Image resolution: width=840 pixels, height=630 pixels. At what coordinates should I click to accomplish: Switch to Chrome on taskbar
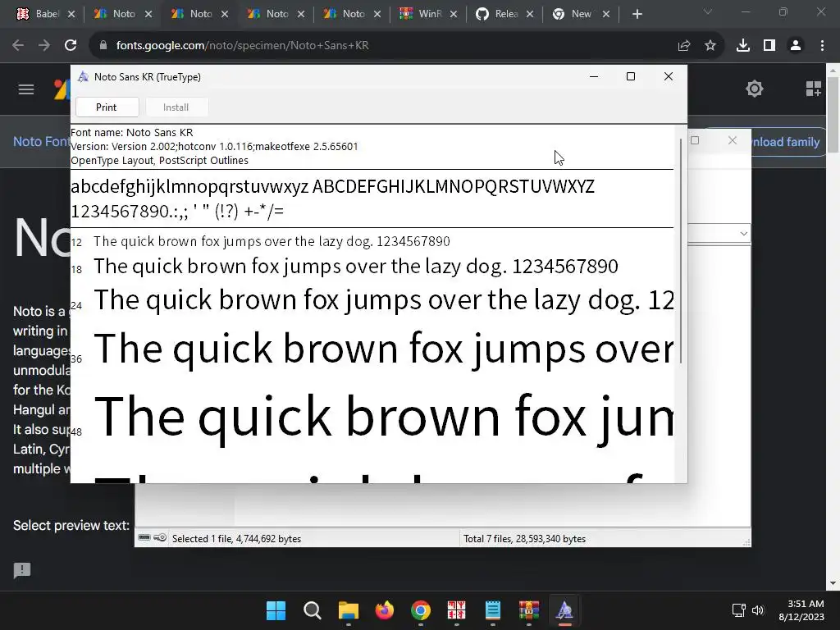pyautogui.click(x=421, y=610)
